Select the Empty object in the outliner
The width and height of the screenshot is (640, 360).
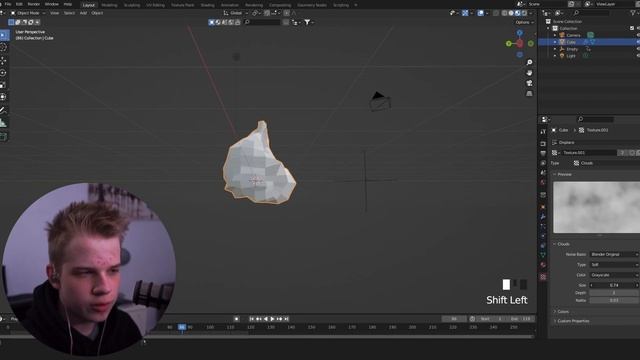pos(572,49)
